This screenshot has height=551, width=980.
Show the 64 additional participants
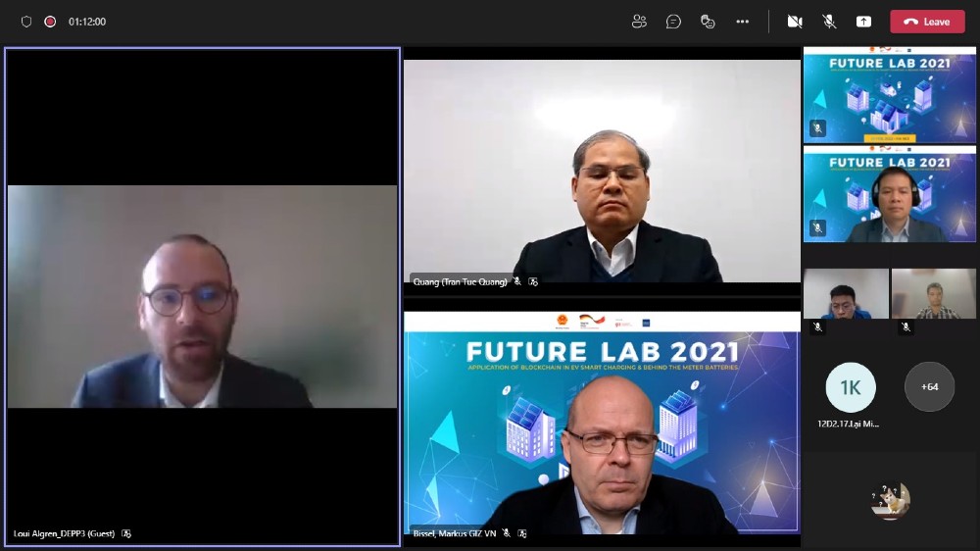pyautogui.click(x=929, y=387)
